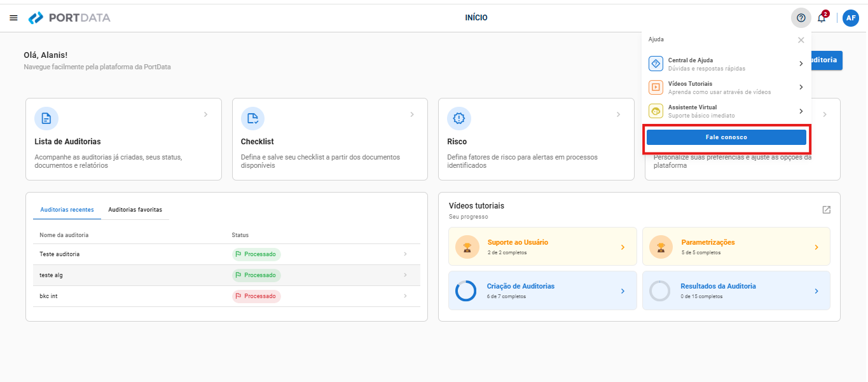868x382 pixels.
Task: Click the Status column header
Action: pyautogui.click(x=240, y=235)
